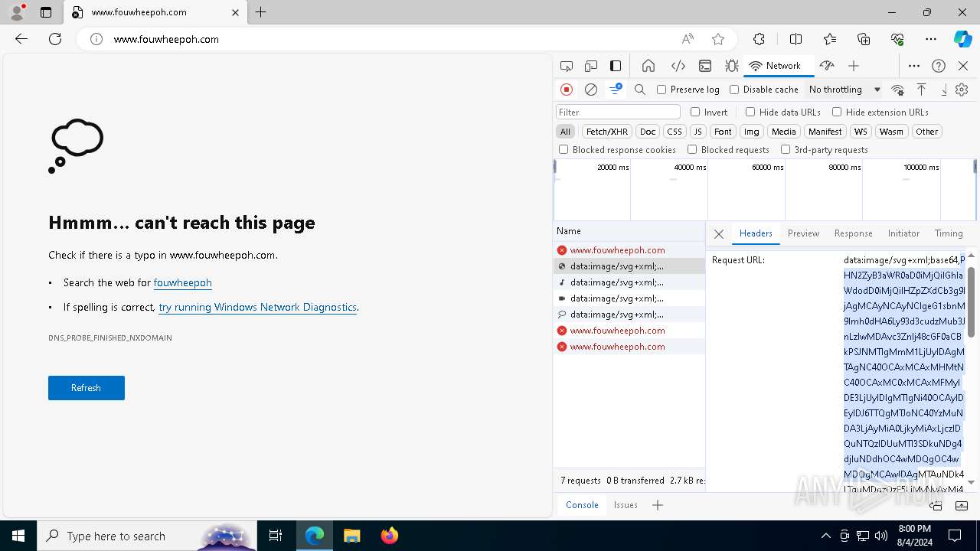Open Split screen icon
This screenshot has height=551, width=980.
click(x=795, y=39)
